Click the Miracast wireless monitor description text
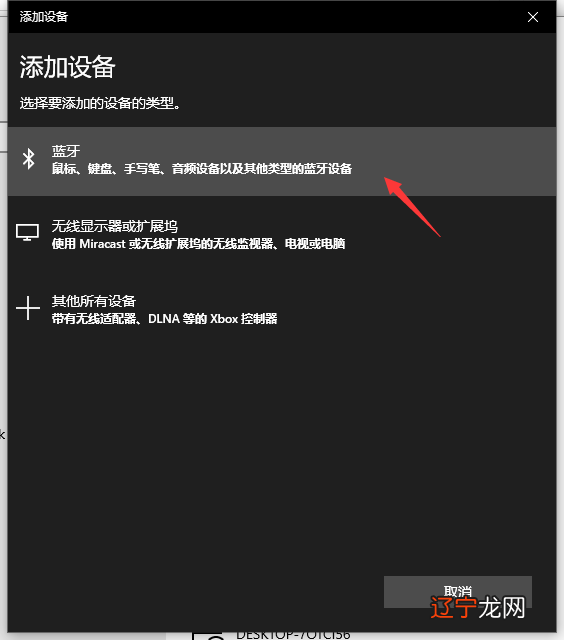This screenshot has width=564, height=640. pos(198,244)
